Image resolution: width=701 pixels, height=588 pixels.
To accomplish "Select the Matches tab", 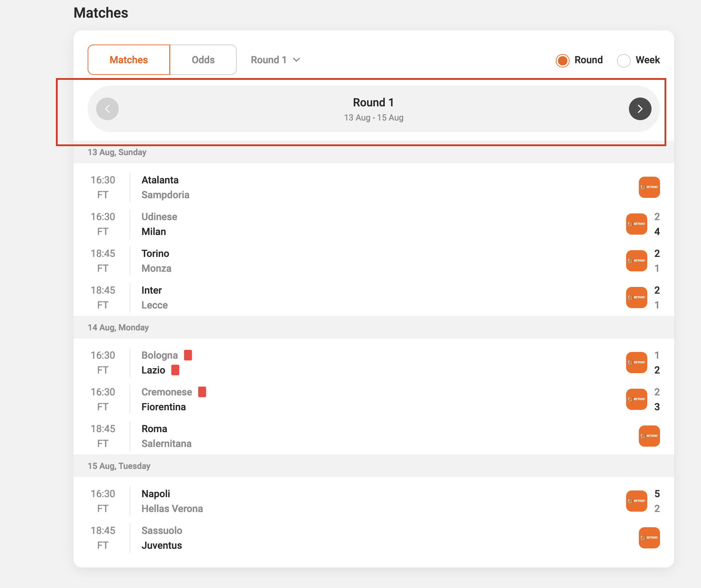I will coord(129,59).
